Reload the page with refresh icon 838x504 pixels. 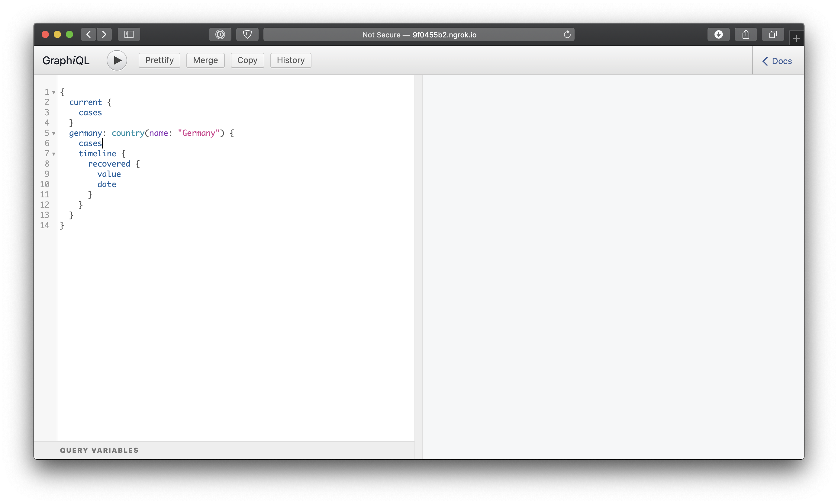tap(567, 34)
